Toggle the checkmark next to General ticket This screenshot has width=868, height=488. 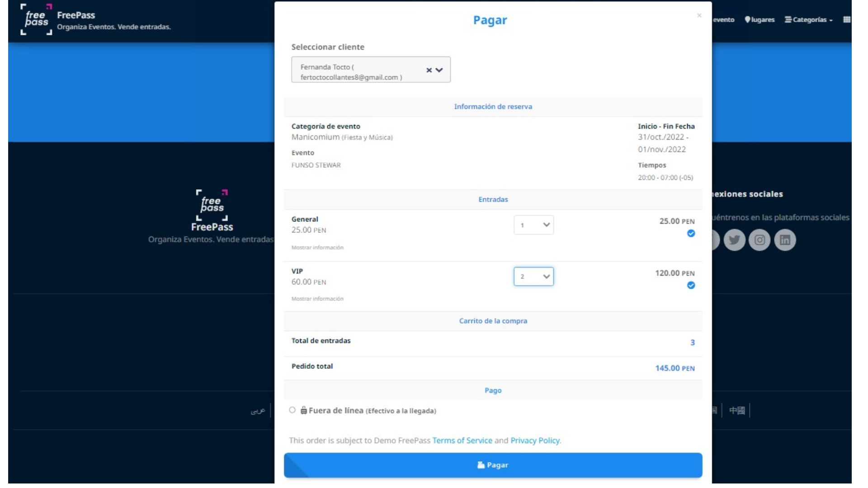pos(691,234)
